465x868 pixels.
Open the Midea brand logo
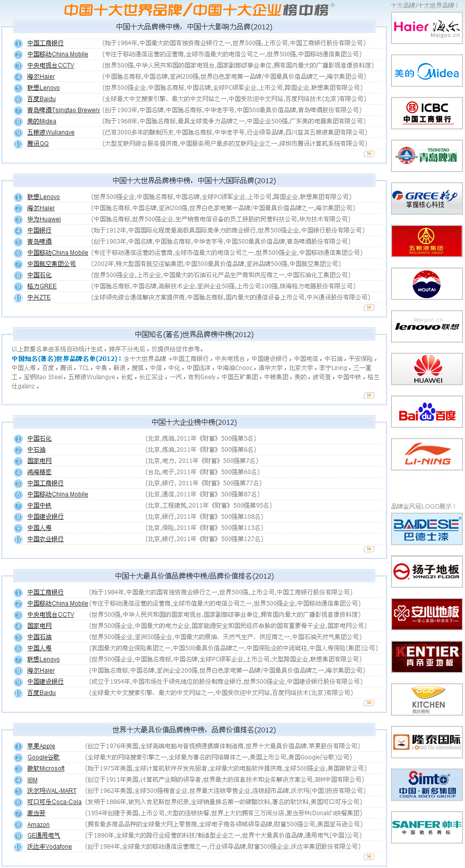coord(427,71)
